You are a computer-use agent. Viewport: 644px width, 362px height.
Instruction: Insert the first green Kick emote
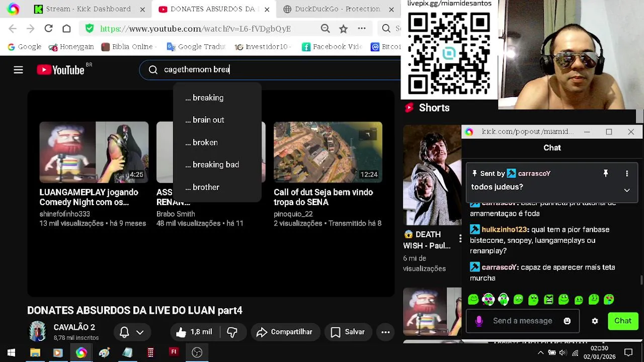click(x=473, y=300)
